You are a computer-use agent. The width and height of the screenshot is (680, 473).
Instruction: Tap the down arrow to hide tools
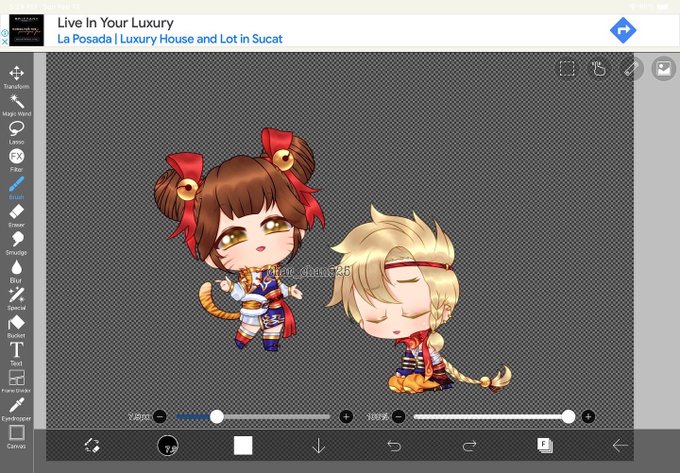(x=318, y=445)
